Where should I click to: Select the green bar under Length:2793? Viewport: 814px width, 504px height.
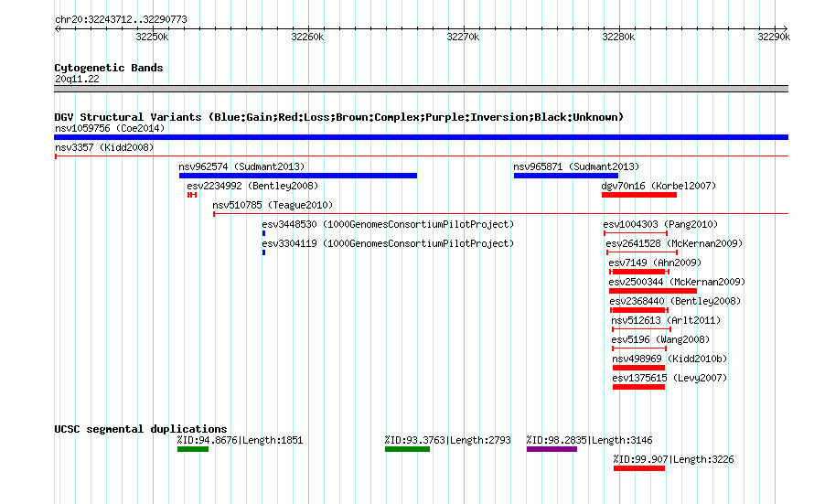[408, 449]
